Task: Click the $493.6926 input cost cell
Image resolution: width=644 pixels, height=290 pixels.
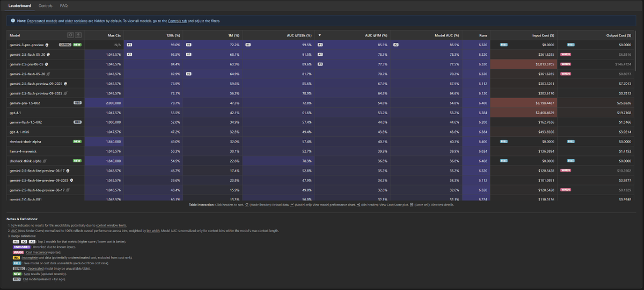Action: [x=524, y=131]
